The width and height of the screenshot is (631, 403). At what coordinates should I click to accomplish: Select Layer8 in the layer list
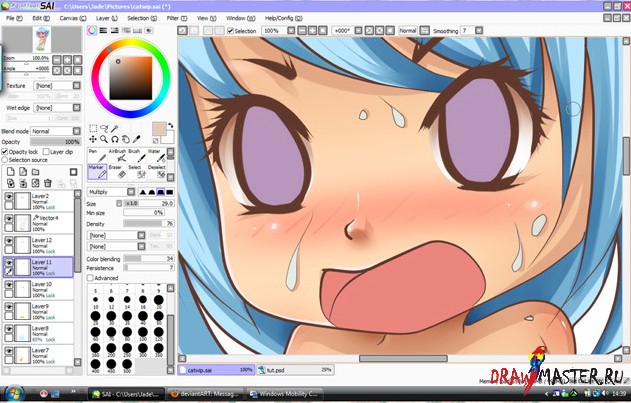tap(38, 334)
